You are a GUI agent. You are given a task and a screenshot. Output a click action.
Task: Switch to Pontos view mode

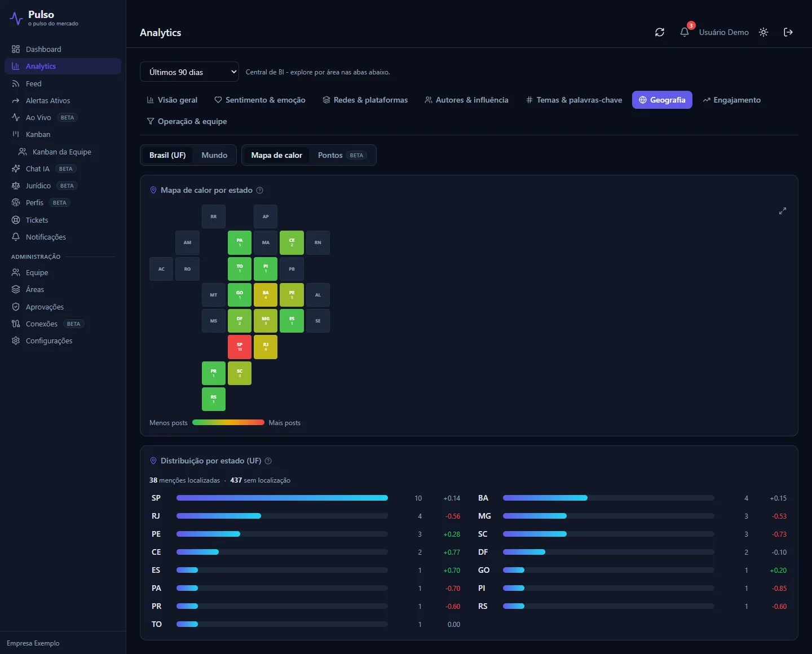coord(342,155)
